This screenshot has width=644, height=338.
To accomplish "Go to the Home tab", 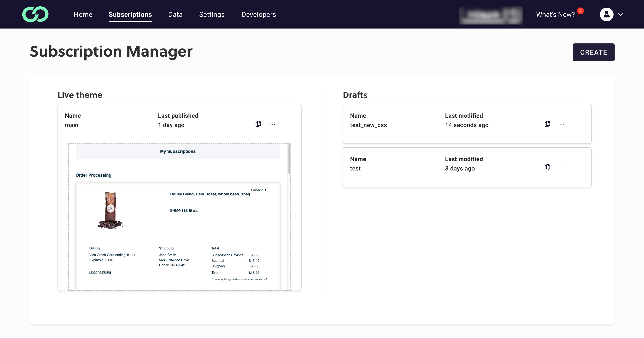I will [83, 14].
